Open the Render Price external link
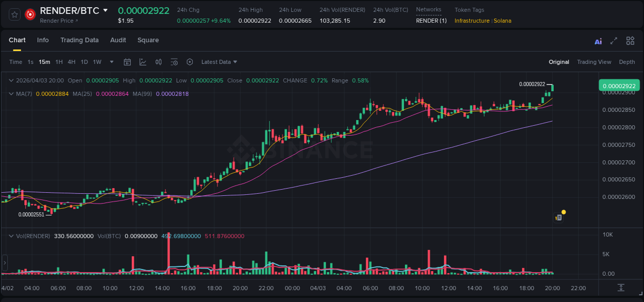The image size is (644, 302). tap(57, 21)
